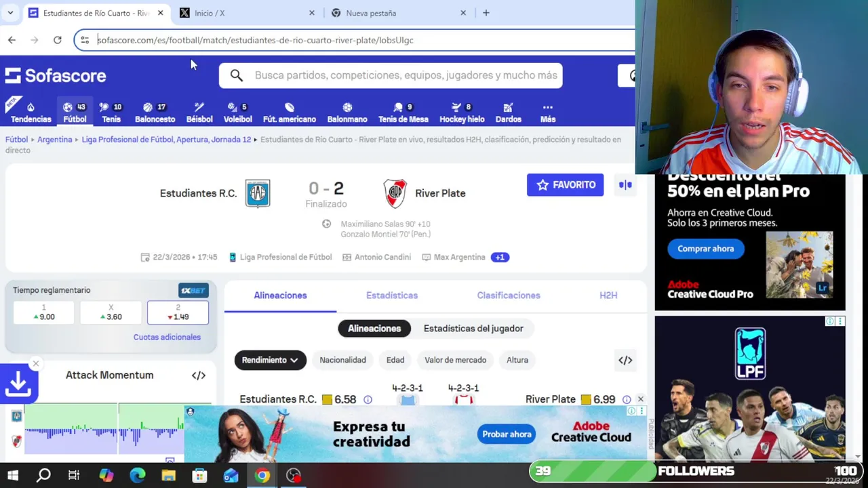Click the Attack Momentum embed icon
868x488 pixels.
coord(199,375)
